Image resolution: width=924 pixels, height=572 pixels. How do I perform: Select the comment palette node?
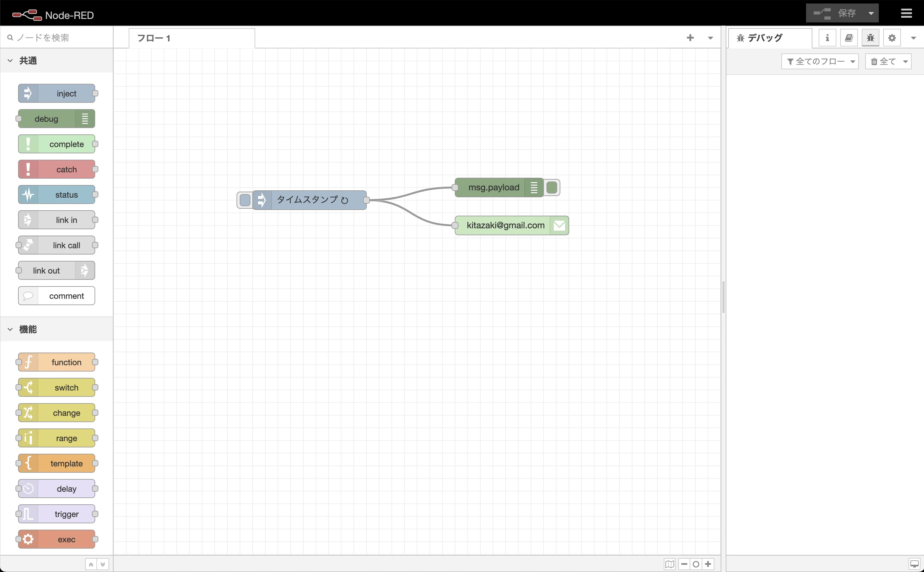pyautogui.click(x=57, y=295)
